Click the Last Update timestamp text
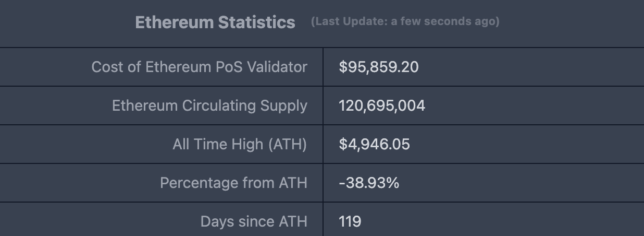 coord(405,22)
